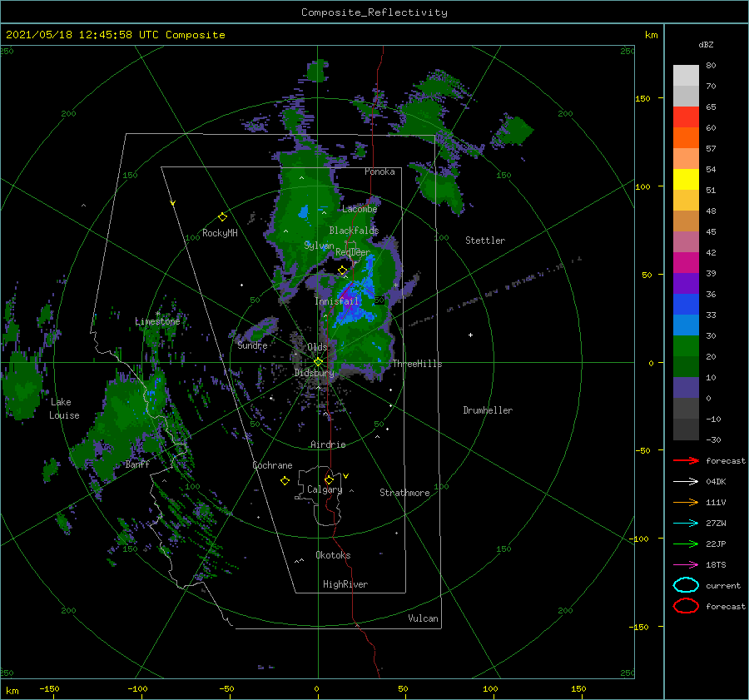Select the Didsbury town label
749x700 pixels.
(x=314, y=373)
